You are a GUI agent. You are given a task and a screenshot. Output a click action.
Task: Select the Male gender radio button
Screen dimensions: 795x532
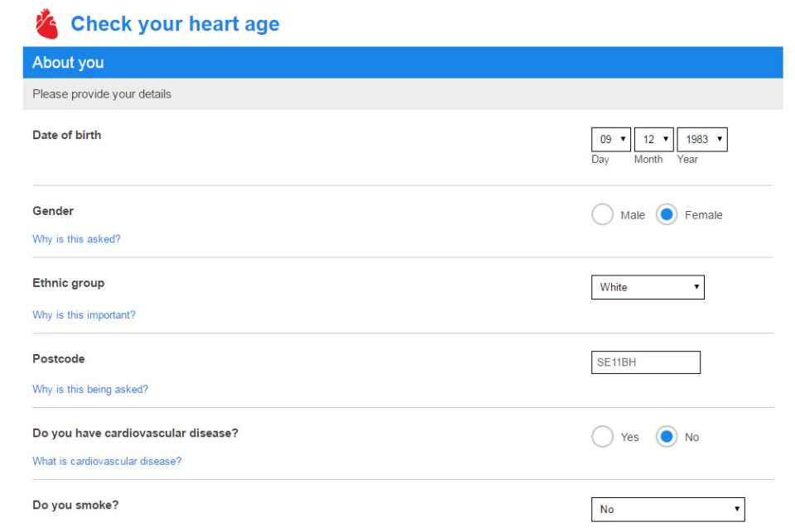(x=602, y=214)
